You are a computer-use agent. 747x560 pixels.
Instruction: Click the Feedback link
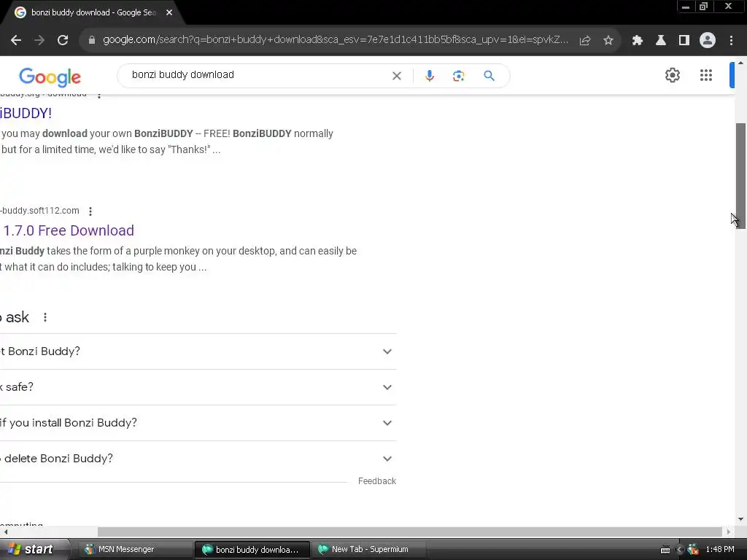click(377, 481)
